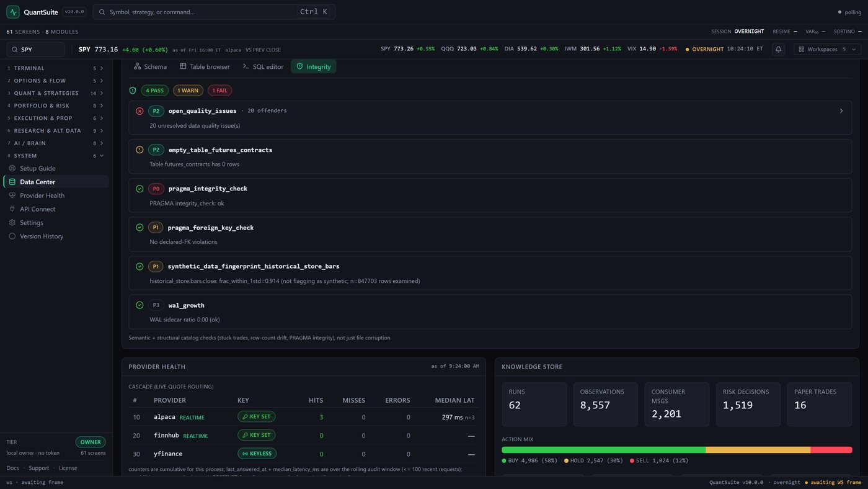Click the search magnifier in the symbol box

pos(14,50)
